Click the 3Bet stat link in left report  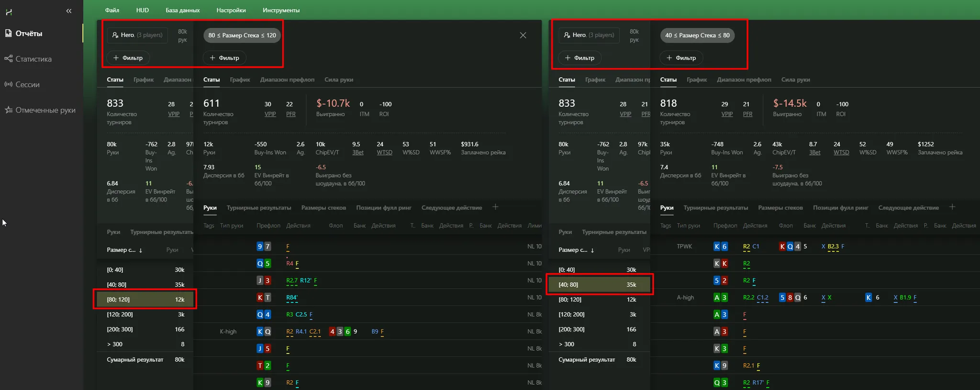click(x=357, y=152)
